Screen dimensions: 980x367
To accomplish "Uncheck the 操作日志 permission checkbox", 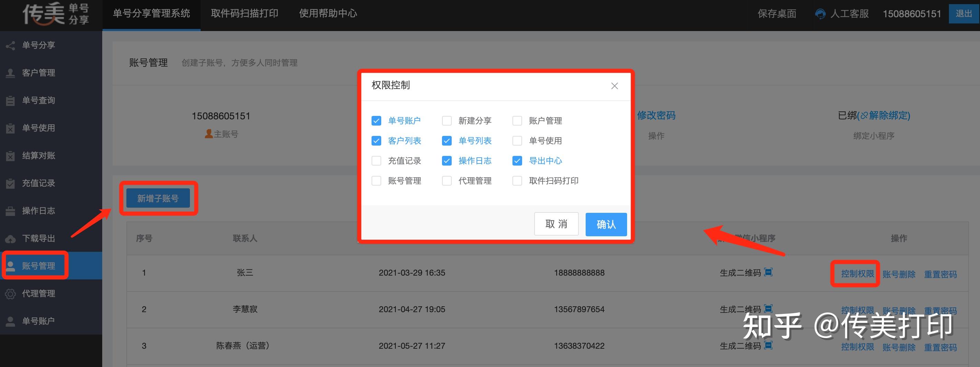I will click(x=446, y=161).
